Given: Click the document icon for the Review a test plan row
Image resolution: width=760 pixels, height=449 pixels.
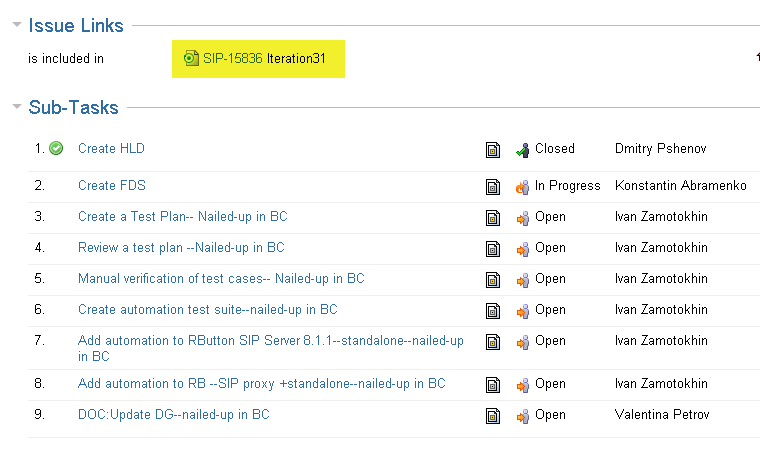Looking at the screenshot, I should (x=492, y=249).
